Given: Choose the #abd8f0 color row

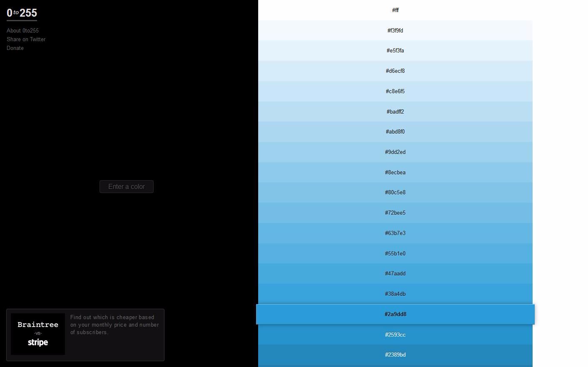Looking at the screenshot, I should point(395,131).
